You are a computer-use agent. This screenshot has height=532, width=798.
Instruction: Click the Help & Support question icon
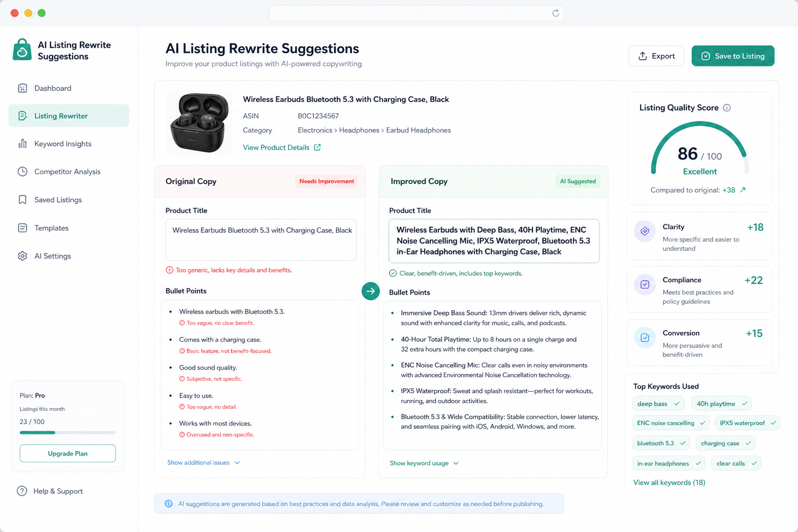point(22,491)
